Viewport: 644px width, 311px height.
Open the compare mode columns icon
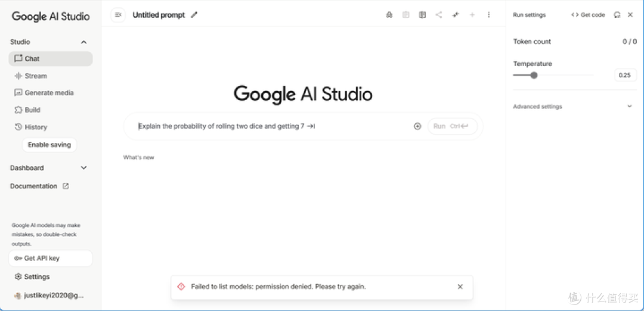[422, 15]
